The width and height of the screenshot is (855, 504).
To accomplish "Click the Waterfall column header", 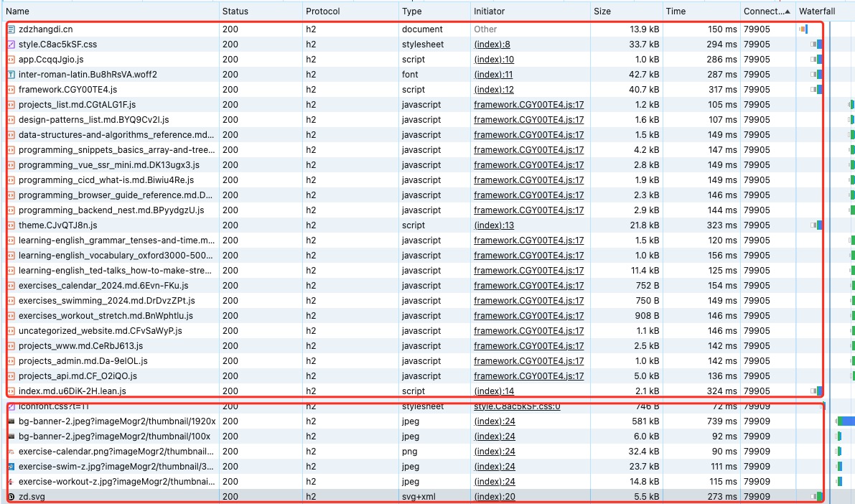I will point(817,11).
